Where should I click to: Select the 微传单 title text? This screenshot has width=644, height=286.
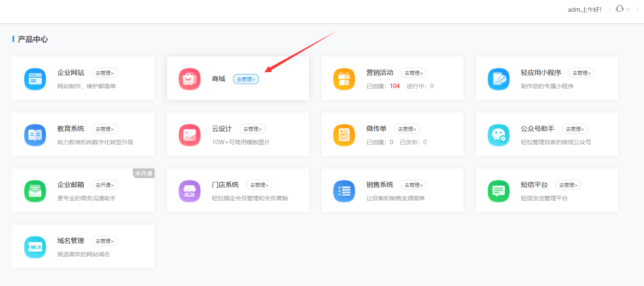[x=377, y=129]
